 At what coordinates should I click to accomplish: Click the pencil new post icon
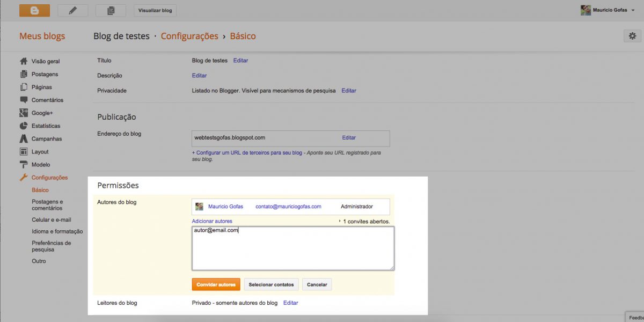pyautogui.click(x=72, y=10)
